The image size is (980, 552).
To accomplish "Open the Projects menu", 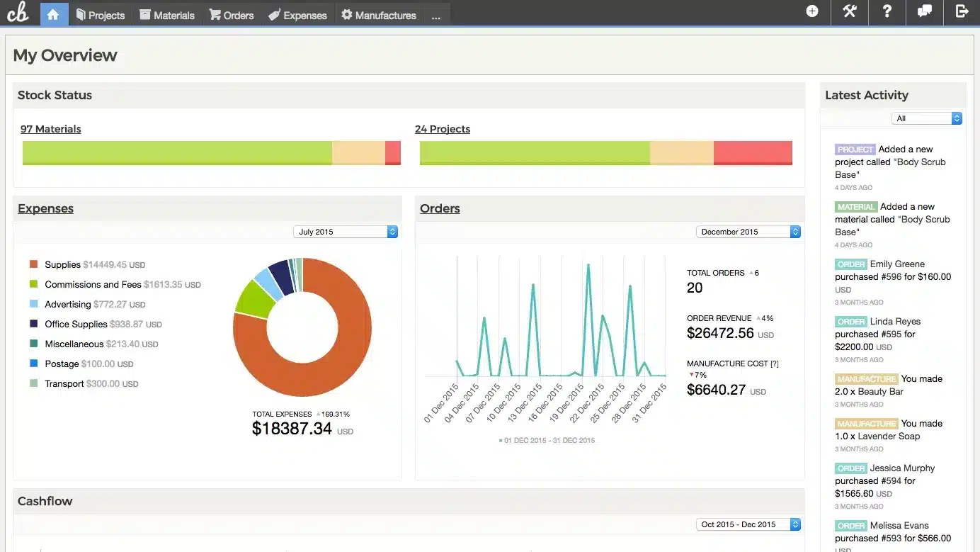I will (x=100, y=15).
